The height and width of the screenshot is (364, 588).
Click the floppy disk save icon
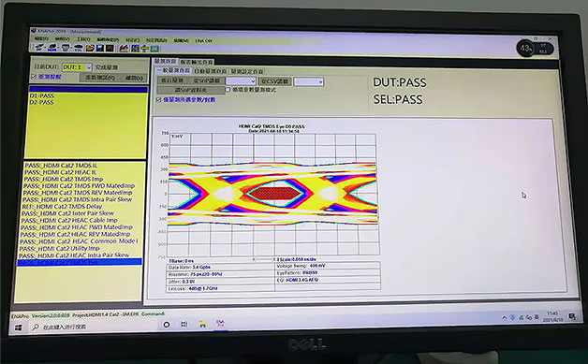(100, 48)
